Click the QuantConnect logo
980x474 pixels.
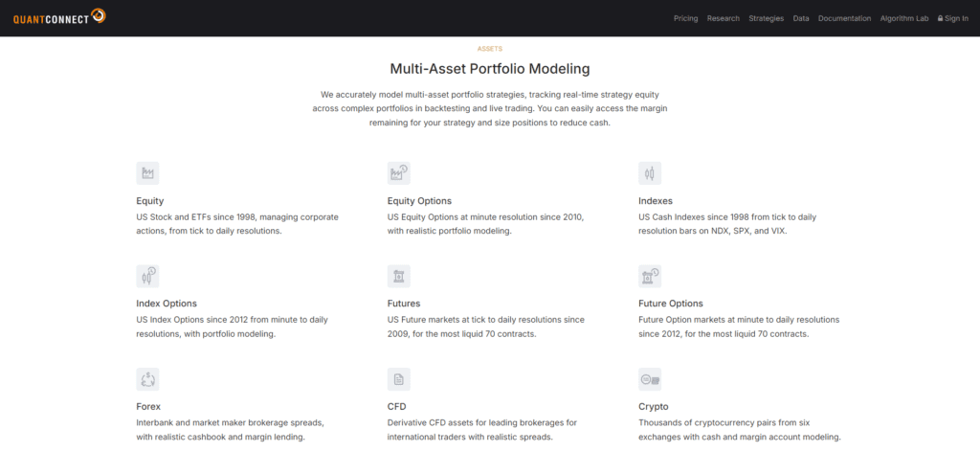point(59,17)
